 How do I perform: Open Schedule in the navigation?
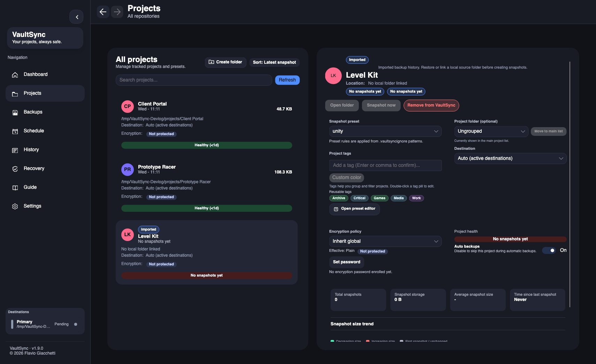click(45, 131)
